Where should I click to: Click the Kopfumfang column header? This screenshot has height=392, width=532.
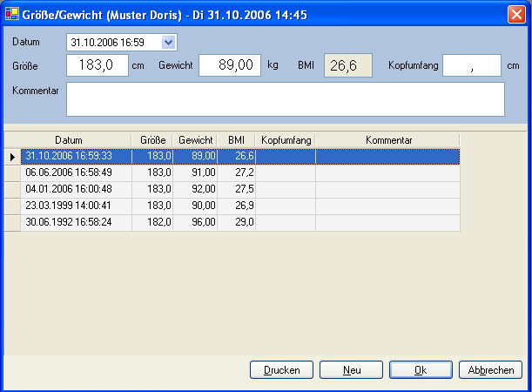pyautogui.click(x=285, y=139)
